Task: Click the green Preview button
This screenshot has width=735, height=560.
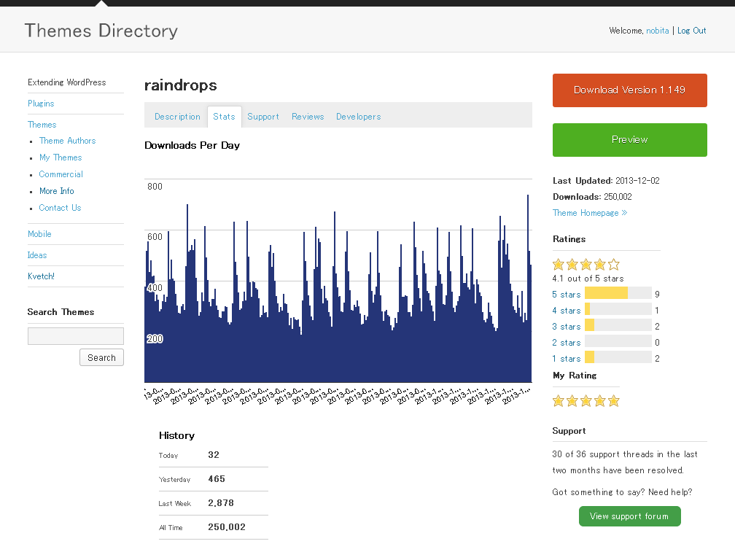Action: (629, 140)
